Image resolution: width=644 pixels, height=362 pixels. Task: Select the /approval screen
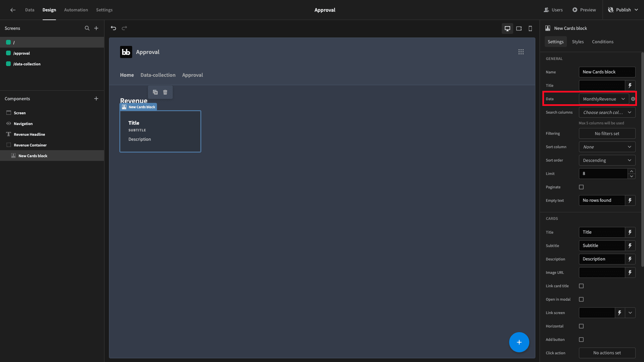tap(52, 53)
